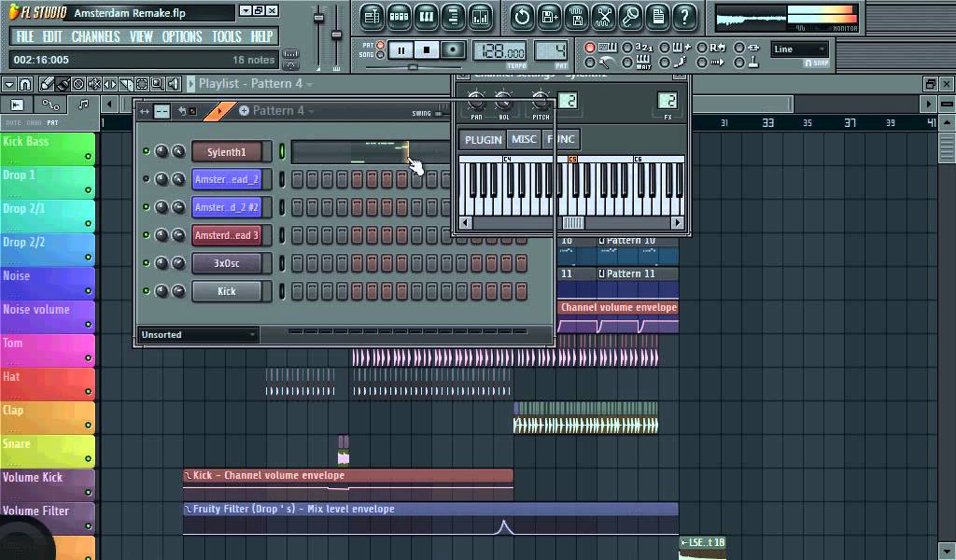Click the render to wave file icon
Viewport: 956px width, 560px height.
pyautogui.click(x=576, y=17)
